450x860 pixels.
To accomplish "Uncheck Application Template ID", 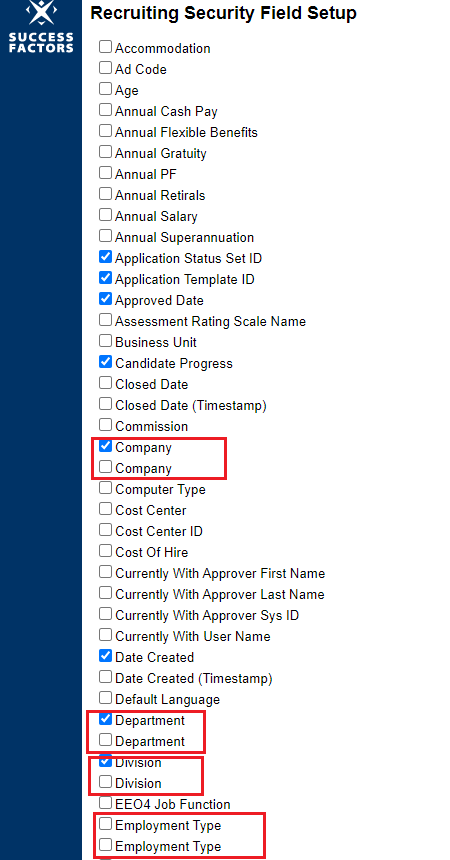I will pyautogui.click(x=105, y=278).
